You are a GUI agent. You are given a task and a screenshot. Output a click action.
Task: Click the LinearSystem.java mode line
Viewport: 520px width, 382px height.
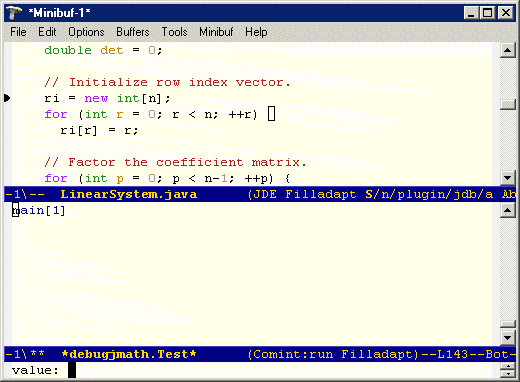260,194
